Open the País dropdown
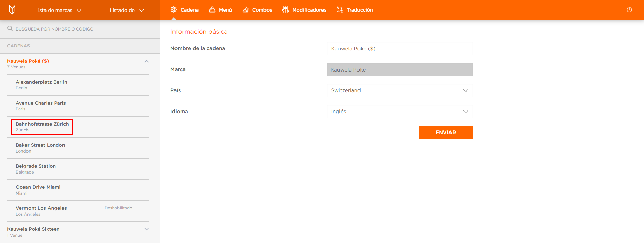Screen dimensions: 644x243 tap(400, 90)
